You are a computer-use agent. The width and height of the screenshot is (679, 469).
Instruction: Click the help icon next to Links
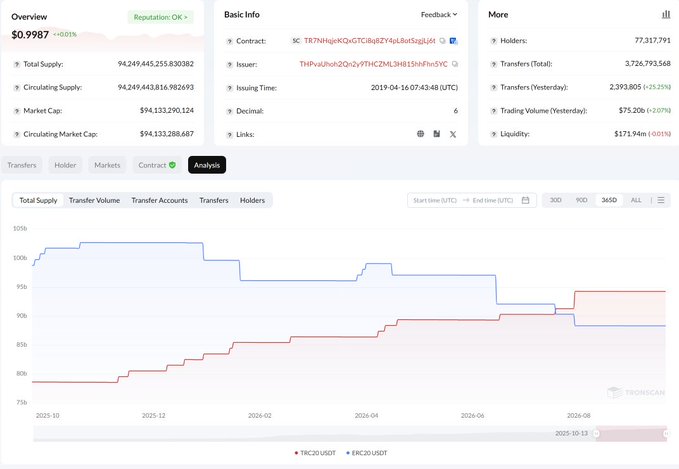pyautogui.click(x=230, y=135)
